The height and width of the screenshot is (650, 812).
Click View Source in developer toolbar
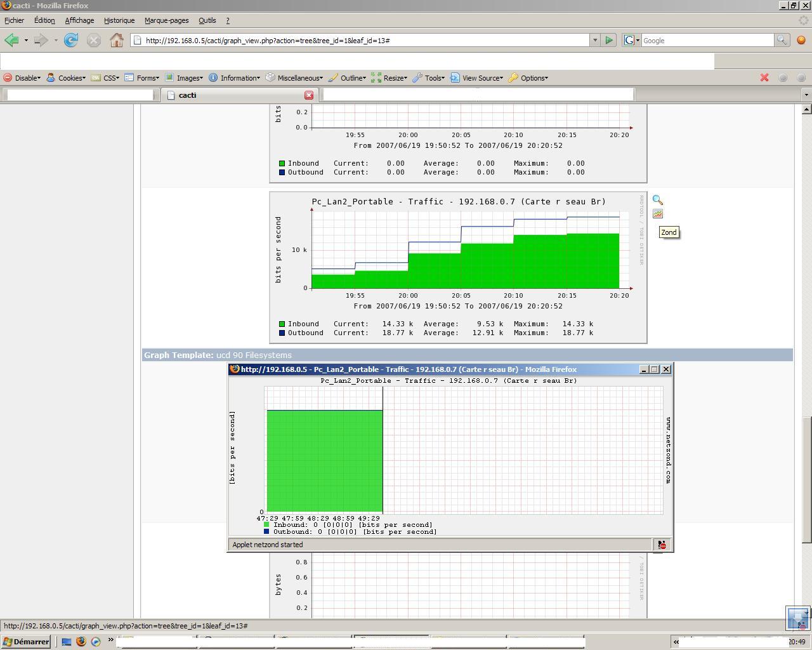point(477,78)
